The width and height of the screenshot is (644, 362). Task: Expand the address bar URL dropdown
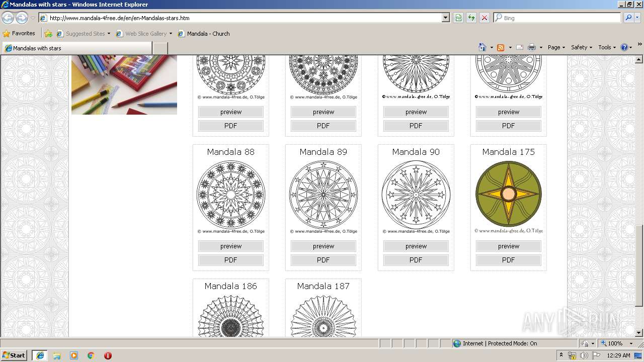(x=445, y=18)
